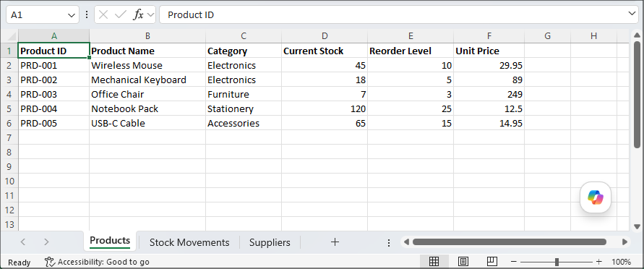Click the Accessibility checker status icon

pyautogui.click(x=50, y=262)
